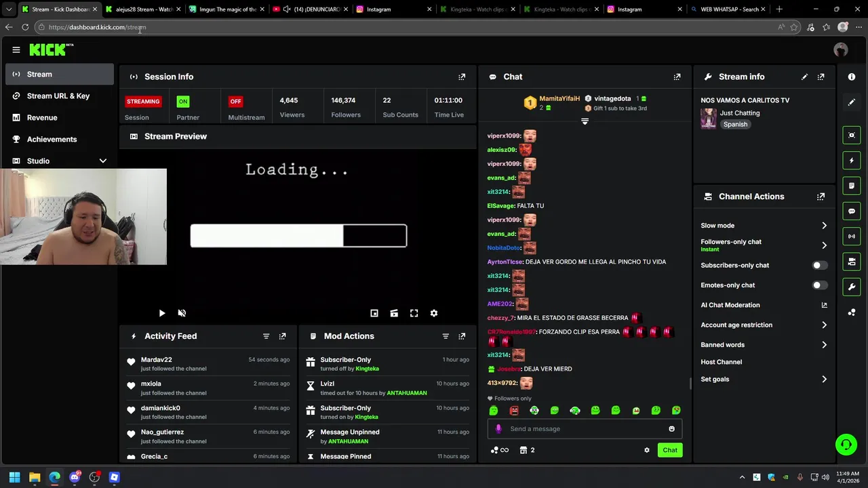Go to Stream URL & Key
This screenshot has height=488, width=868.
pos(58,96)
